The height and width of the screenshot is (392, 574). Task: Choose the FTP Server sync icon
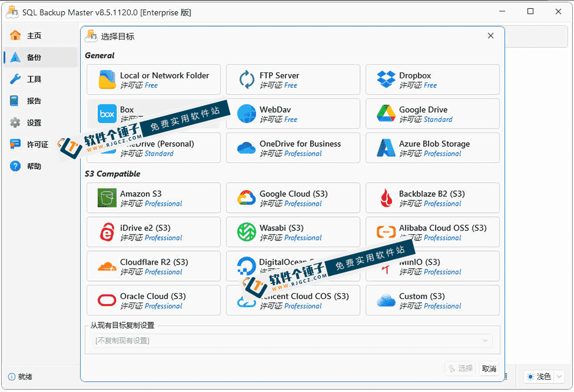click(x=247, y=80)
